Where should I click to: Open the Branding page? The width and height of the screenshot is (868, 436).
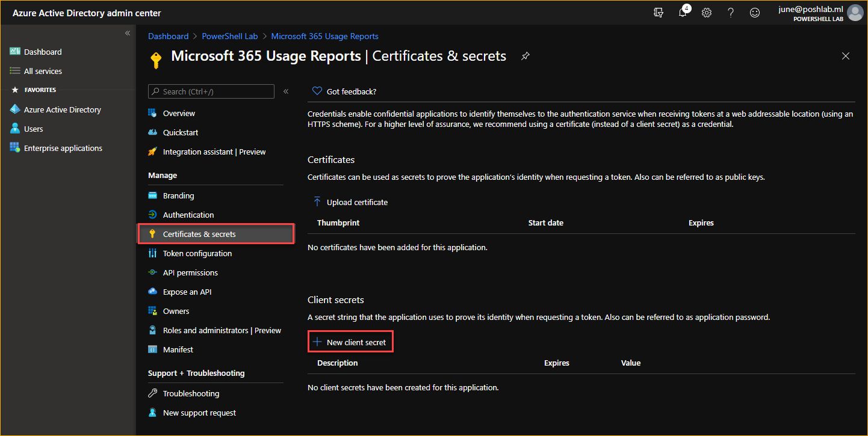[179, 195]
